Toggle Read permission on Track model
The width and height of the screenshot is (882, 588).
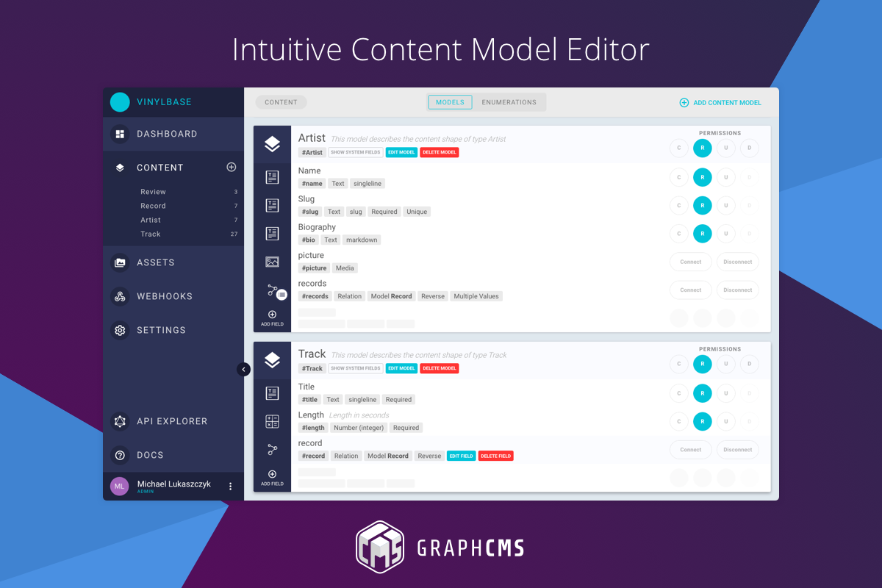pos(703,364)
